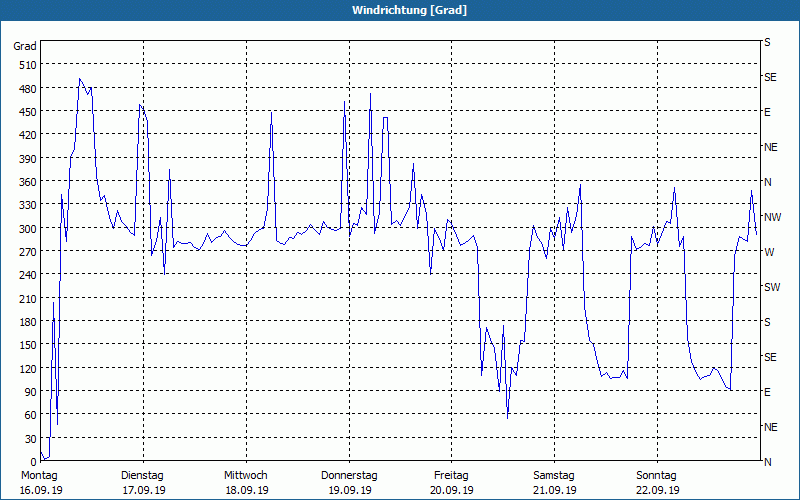Click the 330 value on left axis
This screenshot has height=500, width=800.
click(x=28, y=205)
